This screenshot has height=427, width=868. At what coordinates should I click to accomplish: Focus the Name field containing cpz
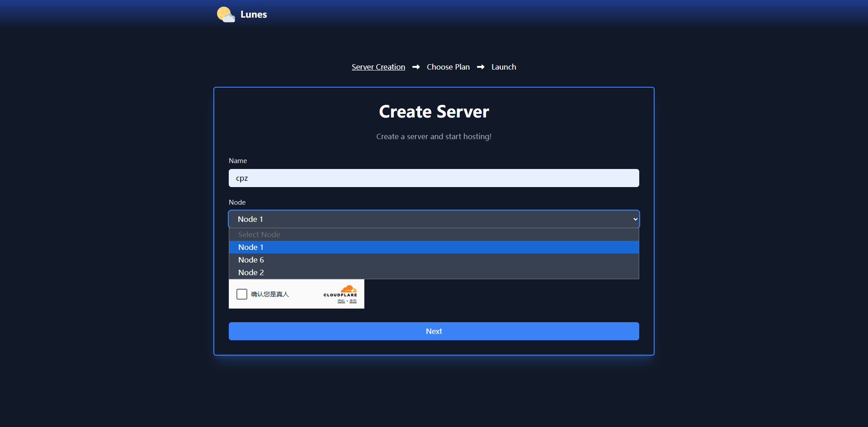click(434, 178)
